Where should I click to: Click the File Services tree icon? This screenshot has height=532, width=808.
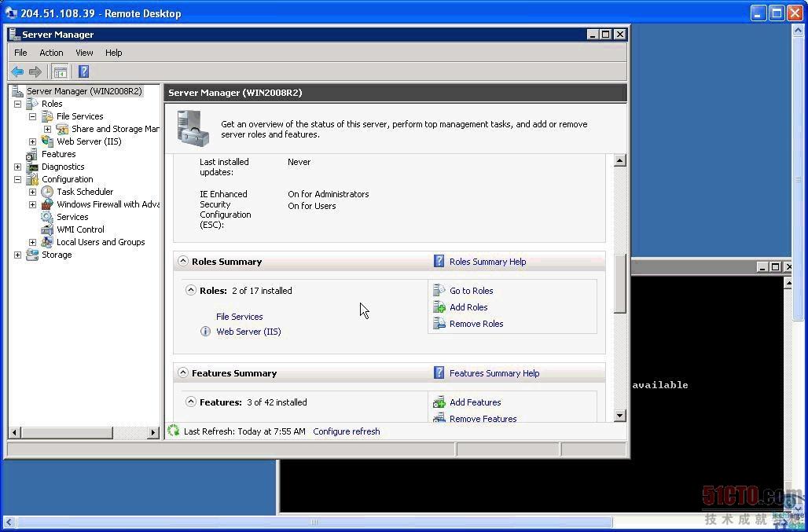point(47,116)
